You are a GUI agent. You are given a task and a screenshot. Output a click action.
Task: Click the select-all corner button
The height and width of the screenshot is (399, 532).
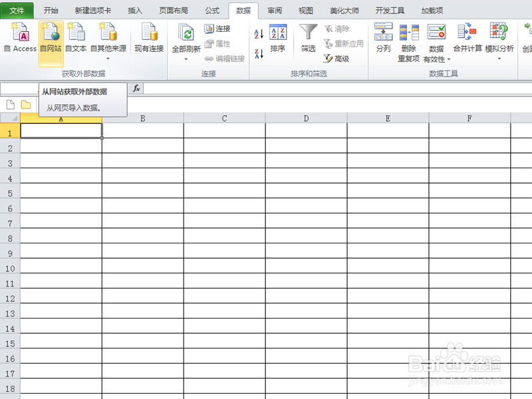tap(10, 118)
